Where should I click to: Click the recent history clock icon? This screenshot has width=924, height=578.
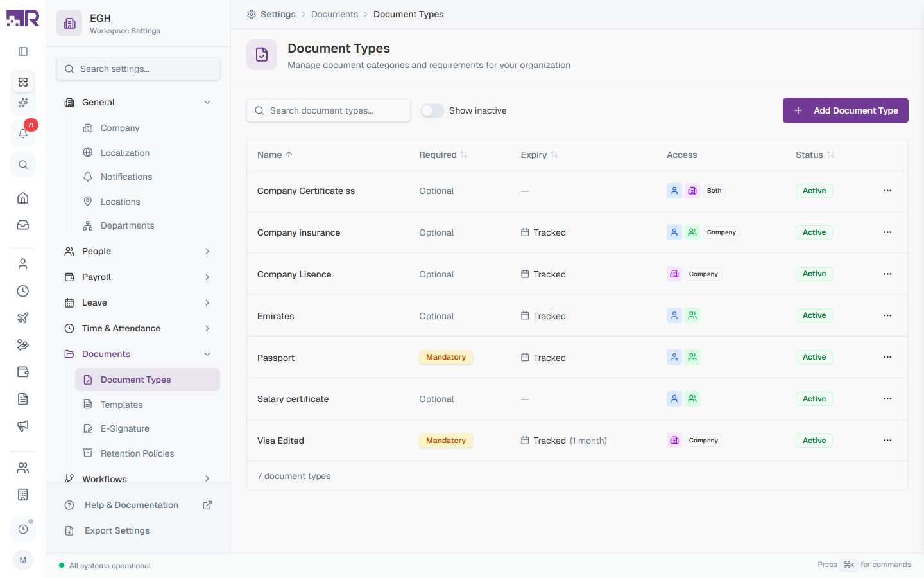tap(23, 529)
